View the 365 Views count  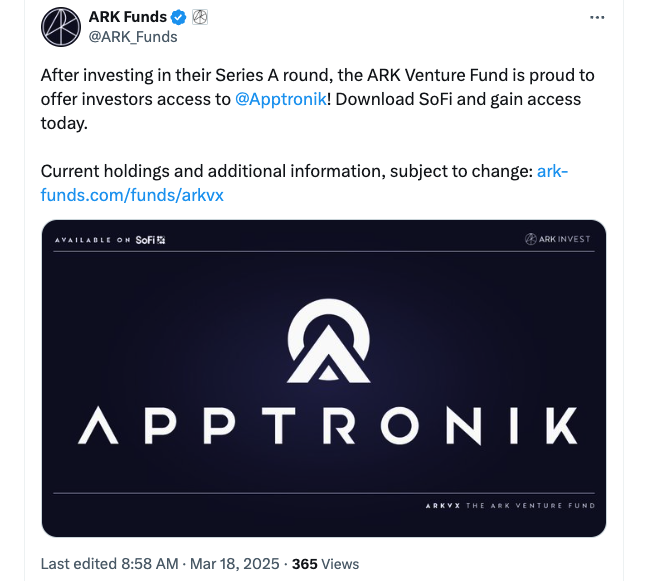click(325, 564)
